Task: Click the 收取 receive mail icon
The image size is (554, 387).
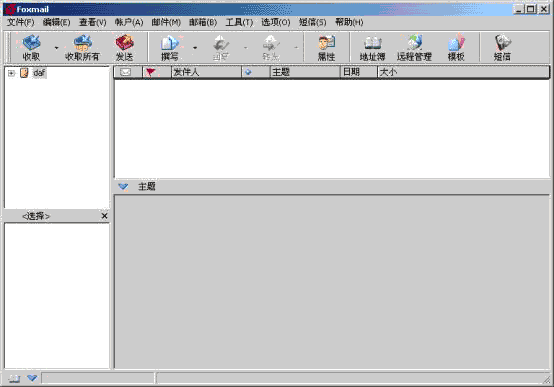Action: (x=31, y=47)
